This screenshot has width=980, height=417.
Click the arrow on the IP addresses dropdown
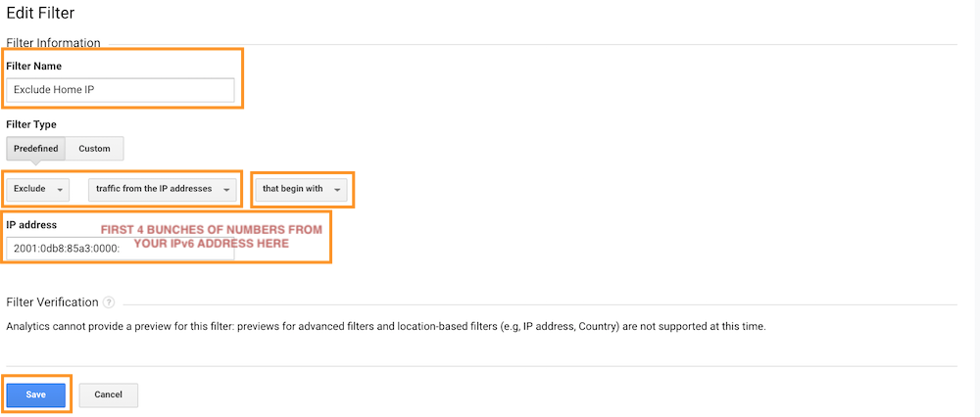click(x=226, y=190)
